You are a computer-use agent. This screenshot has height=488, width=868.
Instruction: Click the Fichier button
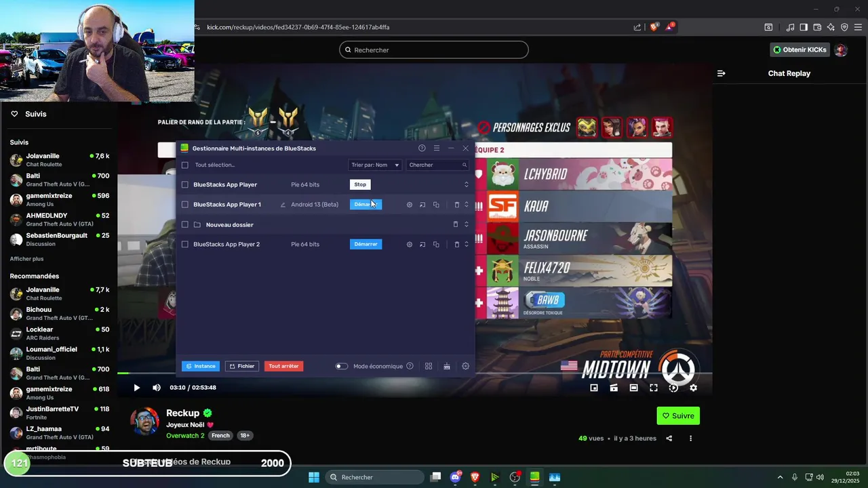click(242, 366)
